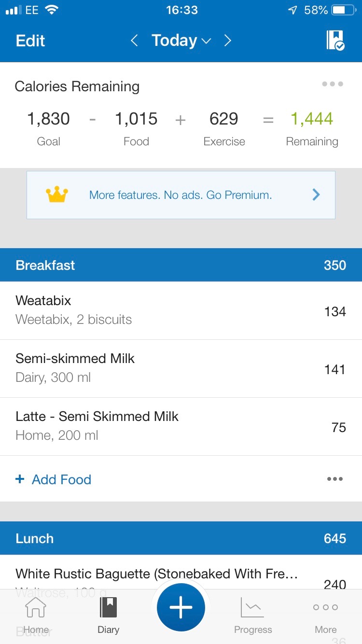
Task: Tap the complete diary bookmark icon
Action: click(335, 41)
